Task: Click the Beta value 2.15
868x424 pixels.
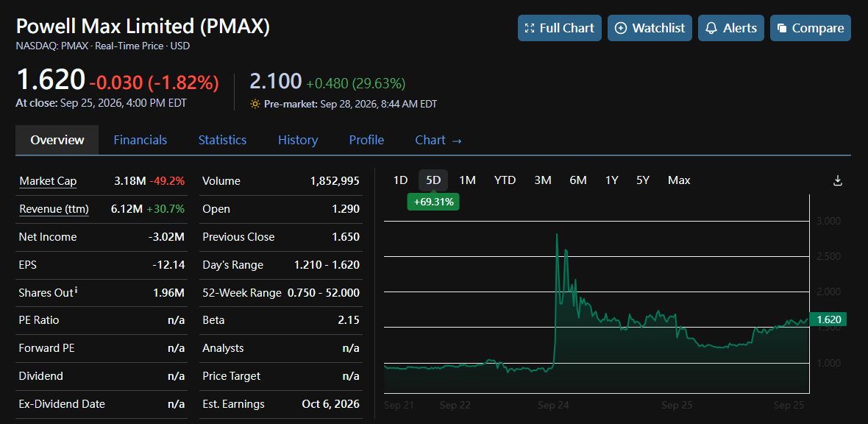Action: pyautogui.click(x=349, y=320)
